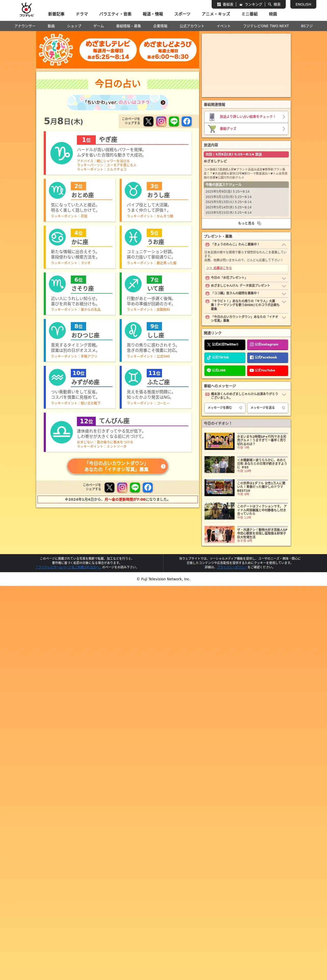The image size is (327, 980).
Task: Click メッセージを送る button
Action: point(268,408)
